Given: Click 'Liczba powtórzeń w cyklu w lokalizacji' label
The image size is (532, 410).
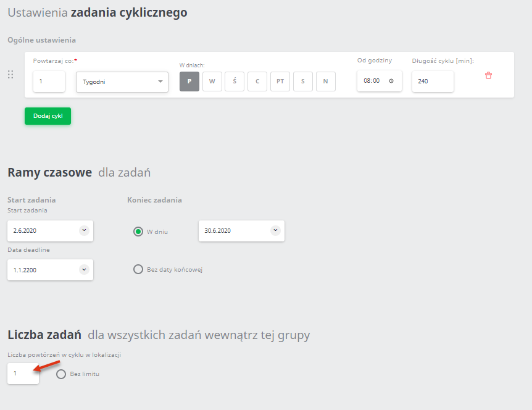Looking at the screenshot, I should [64, 355].
